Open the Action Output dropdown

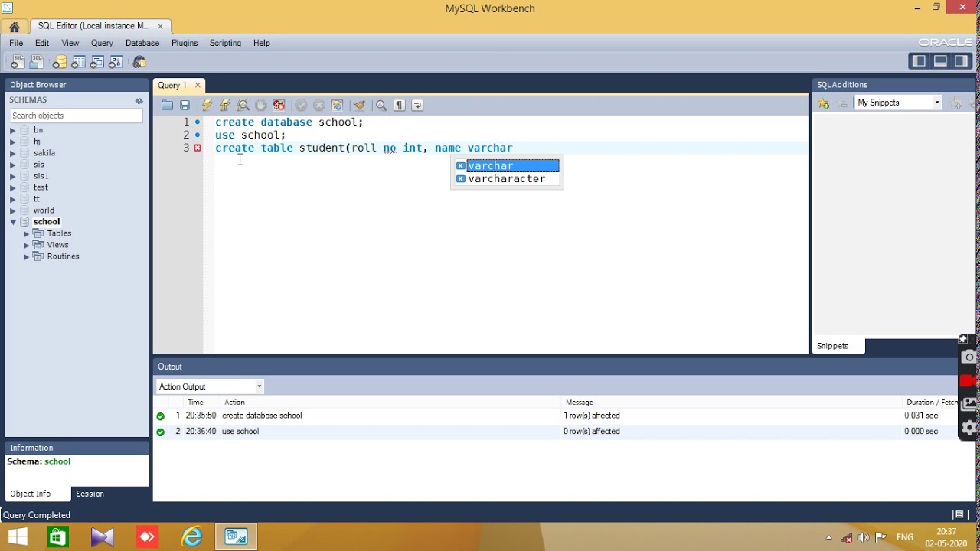click(211, 386)
